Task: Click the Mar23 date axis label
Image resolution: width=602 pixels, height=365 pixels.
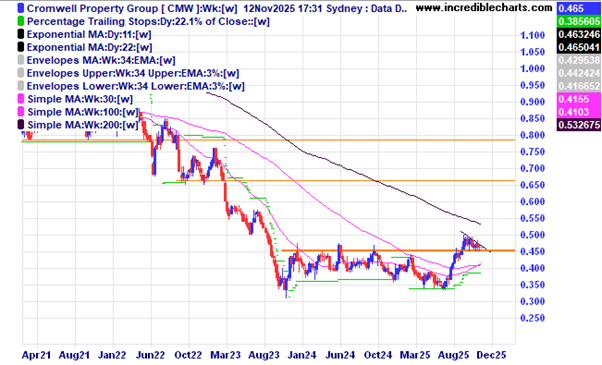Action: [x=226, y=355]
